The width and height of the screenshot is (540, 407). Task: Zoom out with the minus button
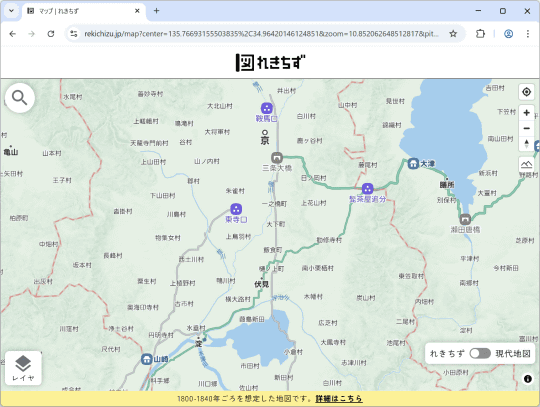(x=526, y=128)
